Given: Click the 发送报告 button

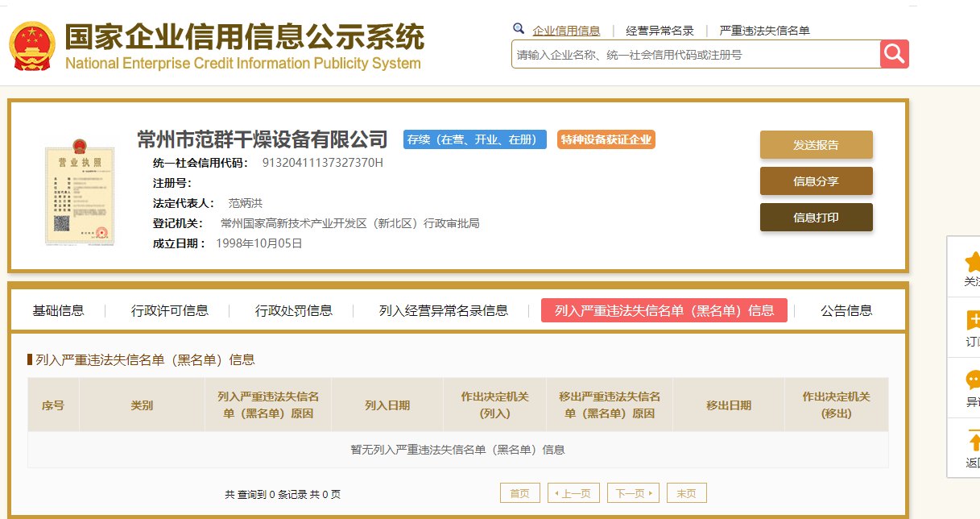Looking at the screenshot, I should (x=816, y=145).
